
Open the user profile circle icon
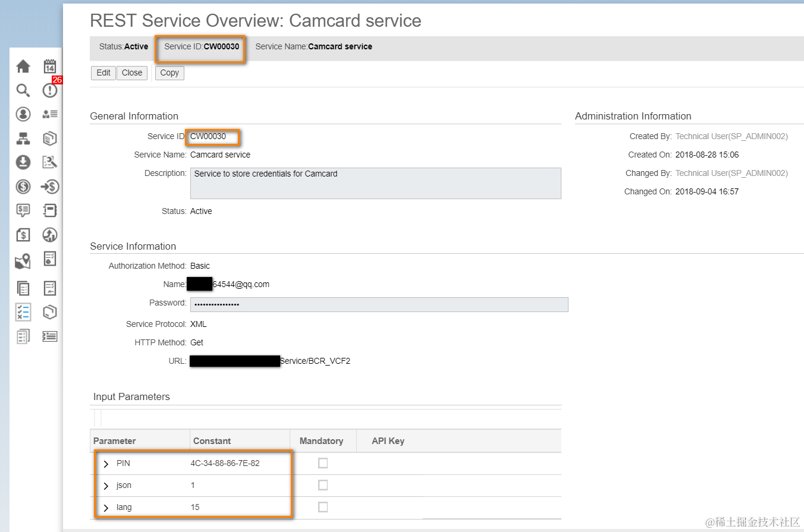click(x=23, y=114)
